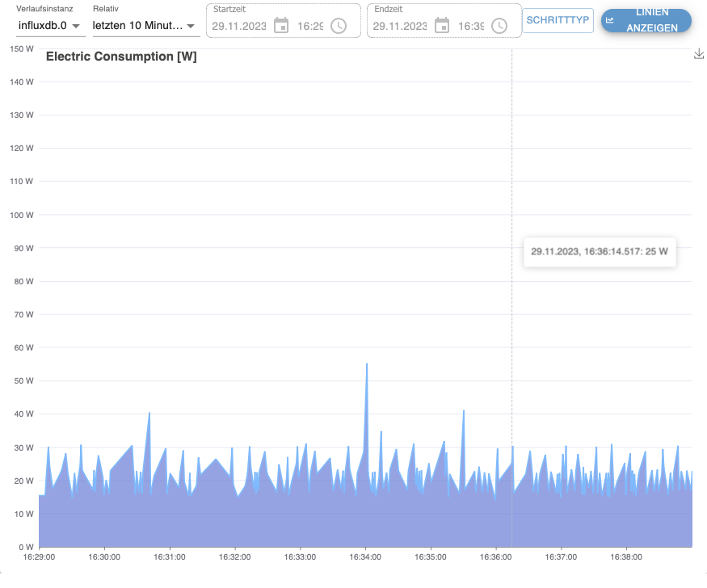Click the tooltip showing 16:36:14.517: 25 W

(600, 251)
